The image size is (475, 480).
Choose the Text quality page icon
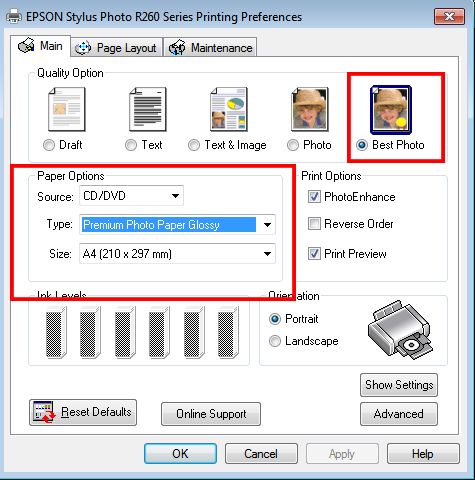148,109
